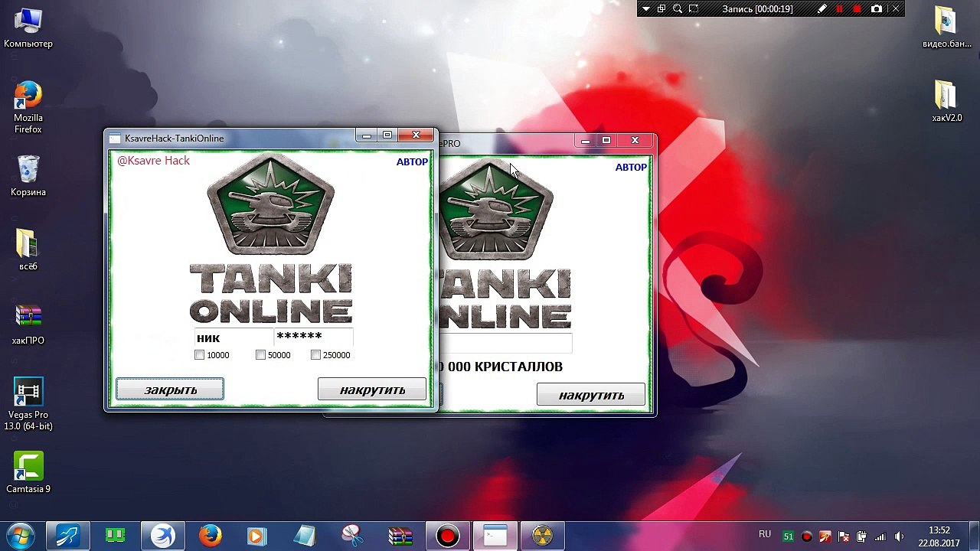Click the input field in PRO window

(x=505, y=343)
